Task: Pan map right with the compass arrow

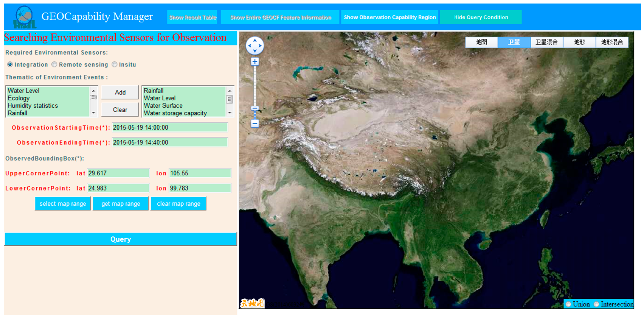Action: (x=260, y=46)
